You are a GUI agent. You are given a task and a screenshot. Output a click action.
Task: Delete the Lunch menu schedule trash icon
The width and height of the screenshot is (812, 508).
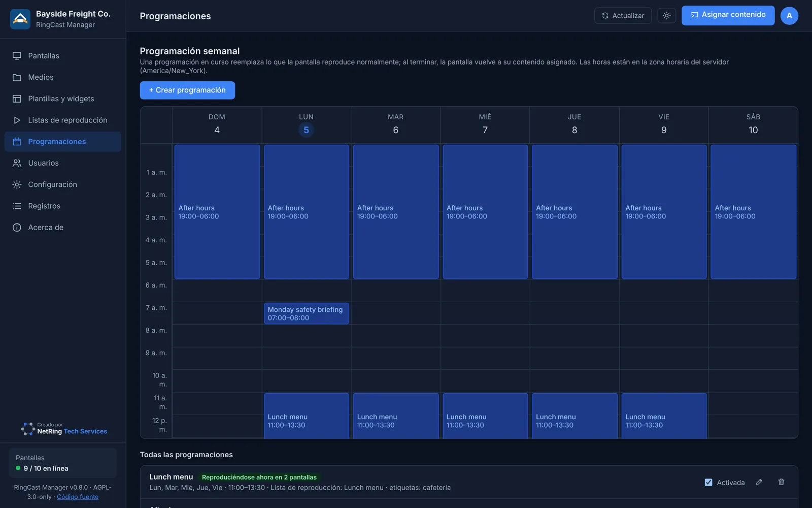point(781,482)
